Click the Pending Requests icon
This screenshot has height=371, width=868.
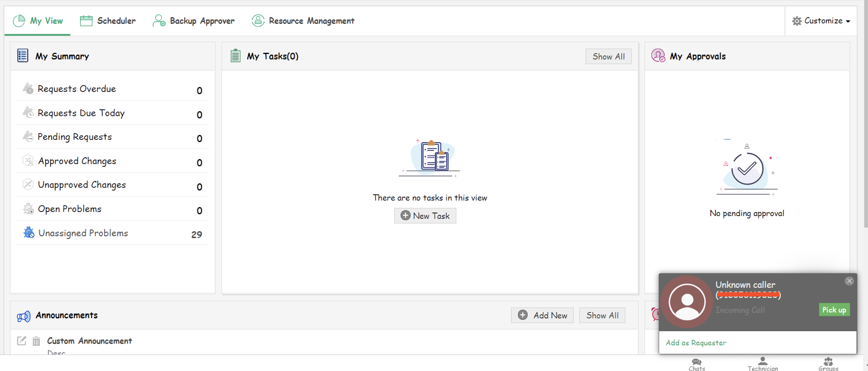28,137
